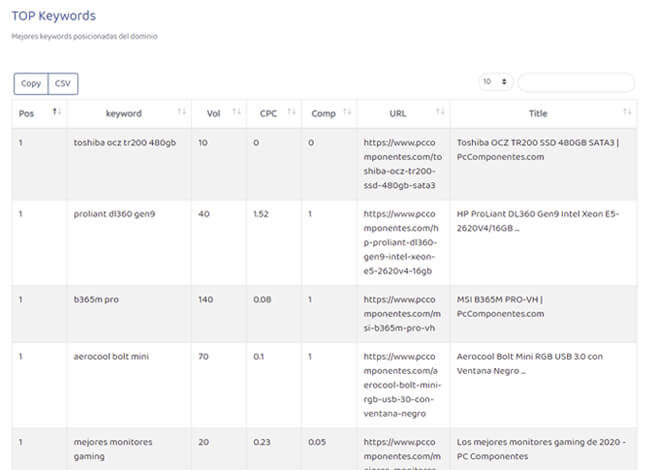Click the CPC column header label
Image resolution: width=650 pixels, height=470 pixels.
[268, 114]
